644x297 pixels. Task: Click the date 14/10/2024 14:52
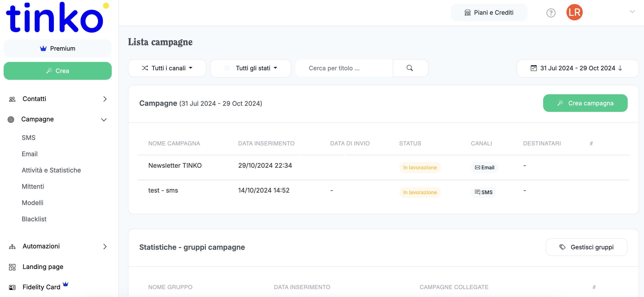point(264,190)
